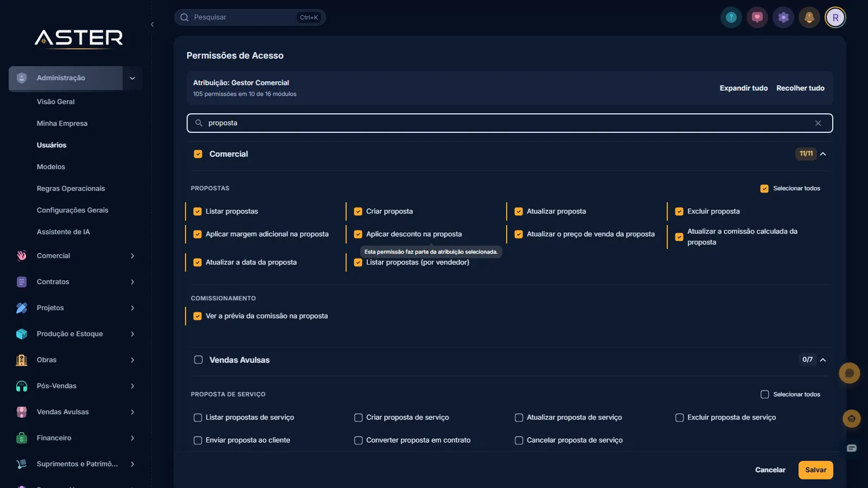Image resolution: width=868 pixels, height=488 pixels.
Task: Check Enviar proposta ao cliente
Action: (x=197, y=440)
